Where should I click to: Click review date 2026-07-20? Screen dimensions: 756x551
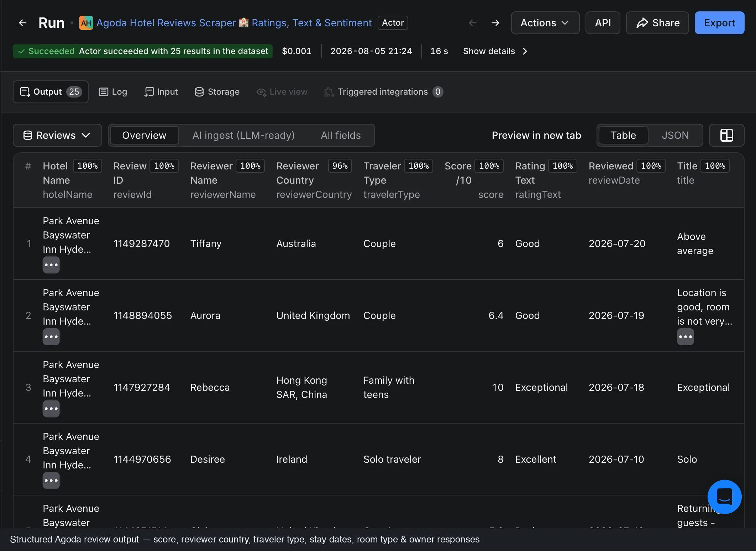tap(617, 243)
